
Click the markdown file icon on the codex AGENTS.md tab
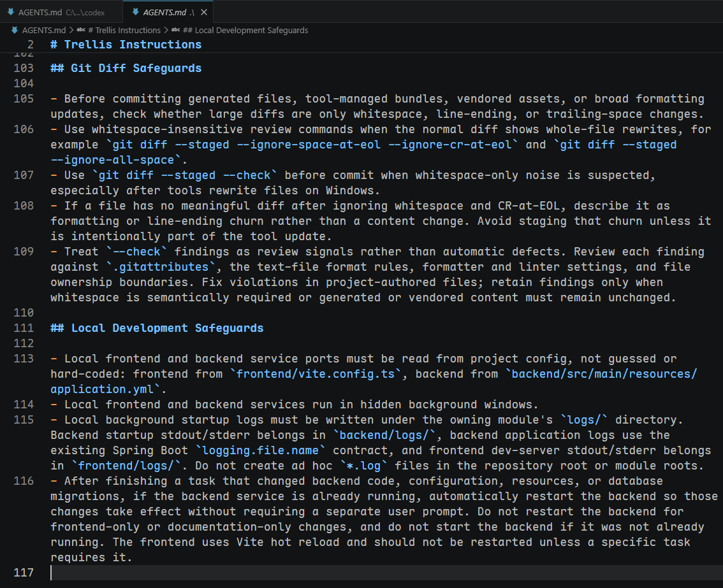[11, 12]
